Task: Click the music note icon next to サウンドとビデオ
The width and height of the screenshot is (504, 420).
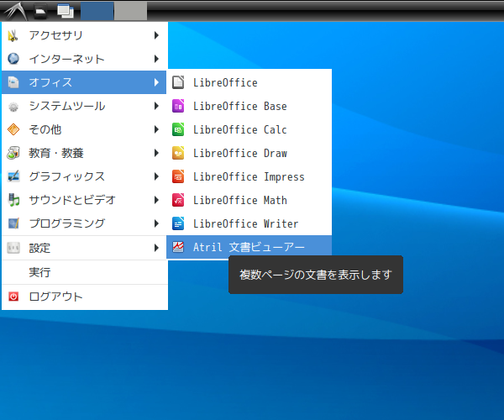Action: point(13,200)
